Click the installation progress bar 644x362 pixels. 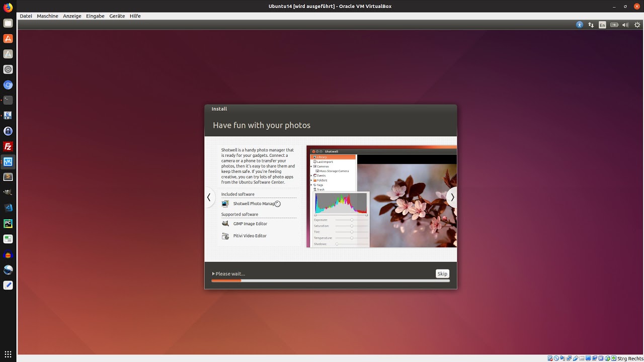[x=331, y=281]
